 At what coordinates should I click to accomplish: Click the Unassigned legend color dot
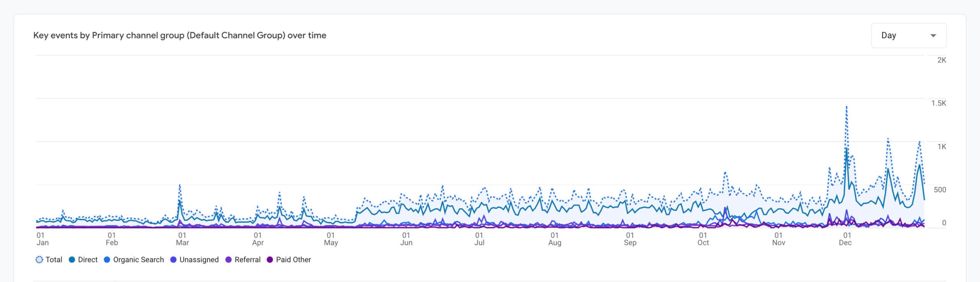click(173, 259)
